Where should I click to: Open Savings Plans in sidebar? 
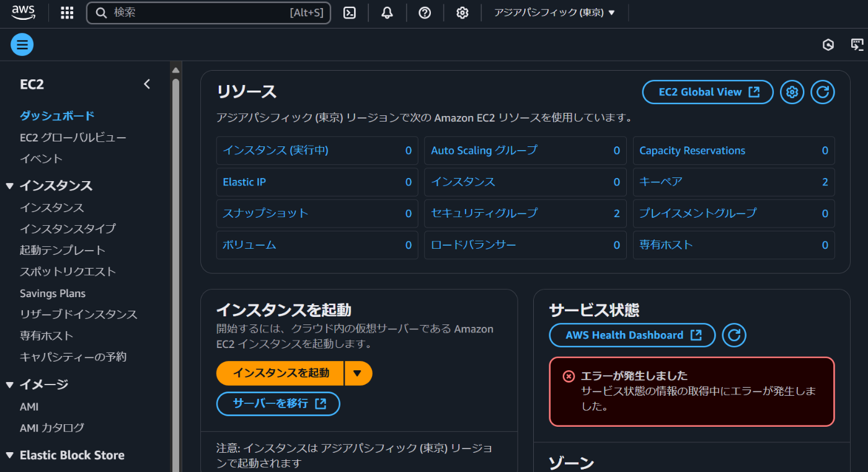53,293
